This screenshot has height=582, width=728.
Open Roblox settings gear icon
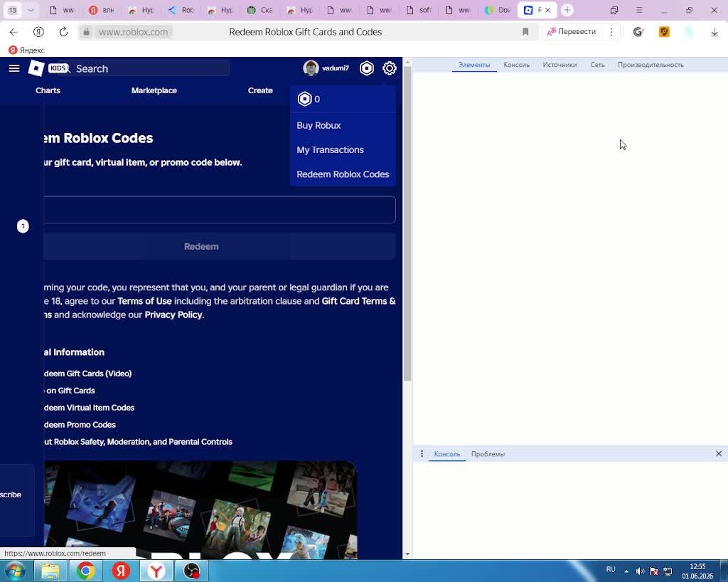(389, 68)
